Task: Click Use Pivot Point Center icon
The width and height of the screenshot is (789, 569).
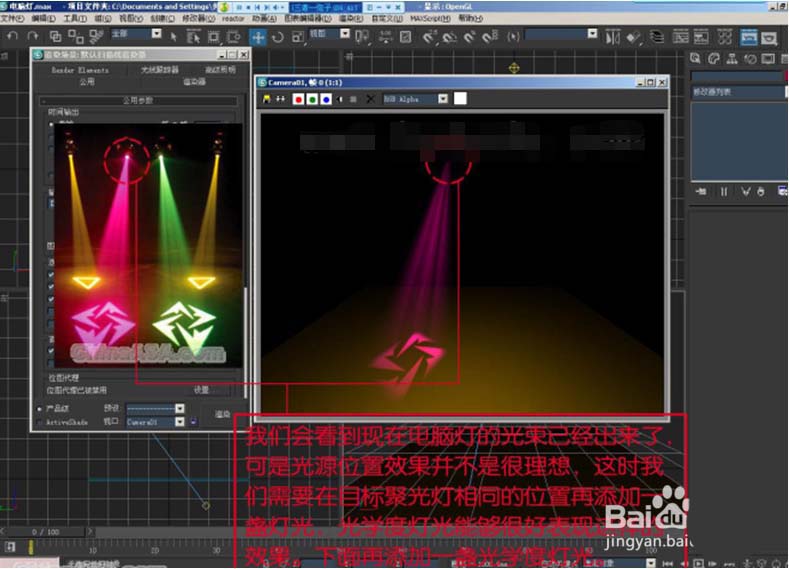Action: click(x=362, y=37)
